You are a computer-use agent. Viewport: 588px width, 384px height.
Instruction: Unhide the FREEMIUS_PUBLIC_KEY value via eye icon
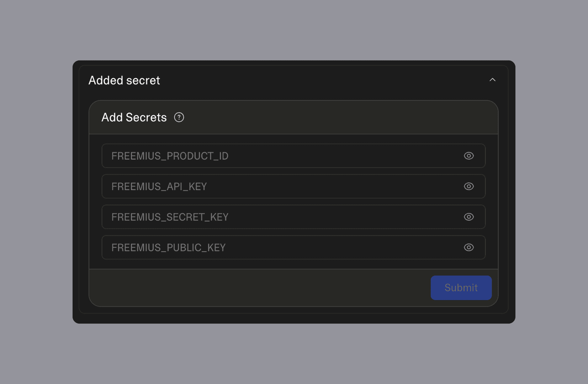click(x=468, y=247)
